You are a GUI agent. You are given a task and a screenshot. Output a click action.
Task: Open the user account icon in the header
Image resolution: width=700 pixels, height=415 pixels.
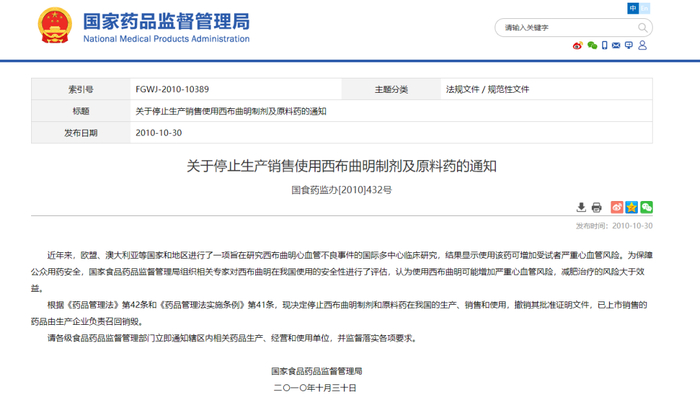[642, 46]
